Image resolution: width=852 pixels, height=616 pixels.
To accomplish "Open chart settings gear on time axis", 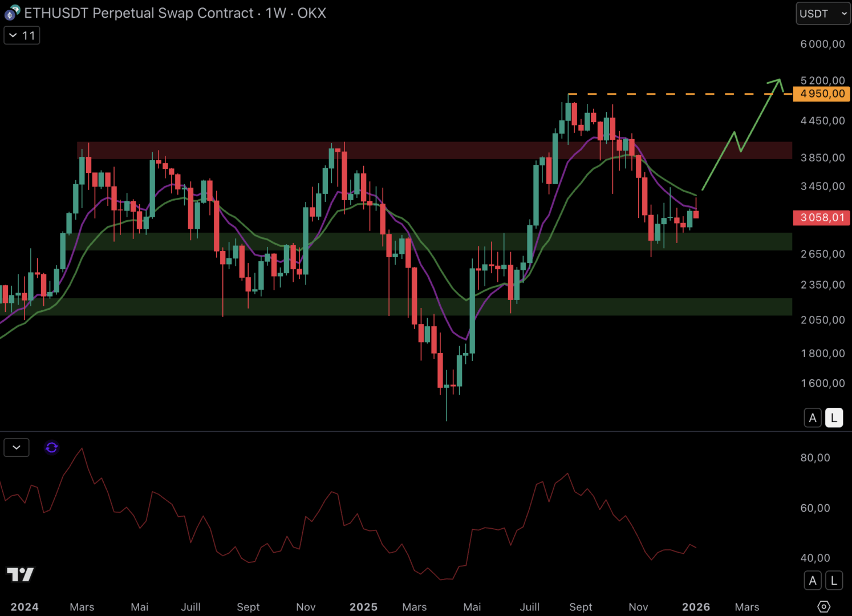I will point(823,606).
